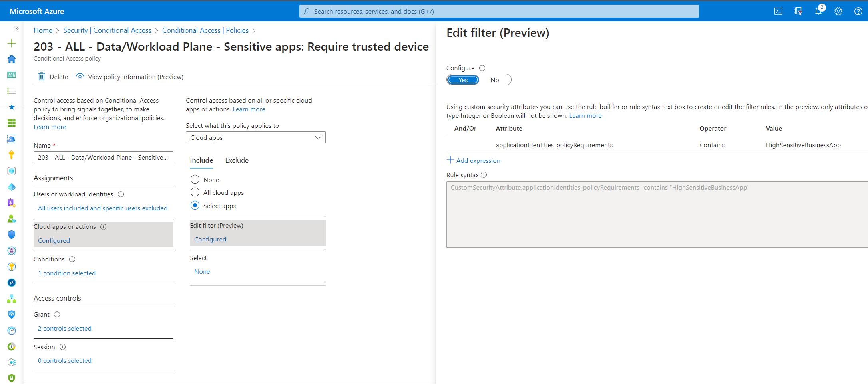Click Delete trash can icon
The width and height of the screenshot is (868, 384).
(x=42, y=76)
